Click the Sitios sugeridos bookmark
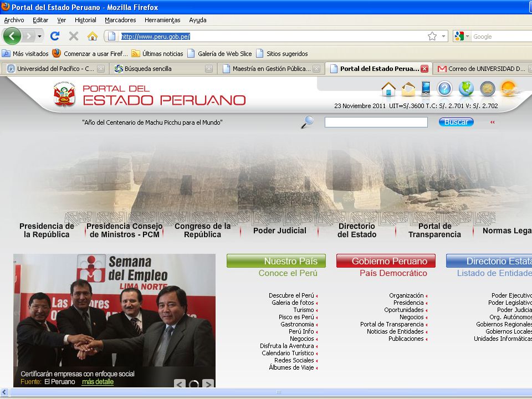This screenshot has width=532, height=399. coord(282,54)
